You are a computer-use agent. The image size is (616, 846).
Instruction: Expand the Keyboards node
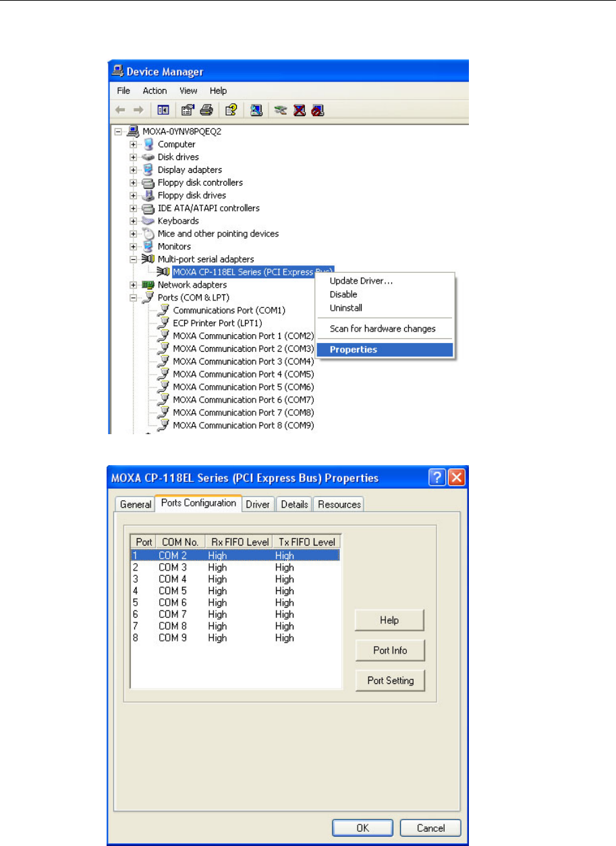coord(134,221)
